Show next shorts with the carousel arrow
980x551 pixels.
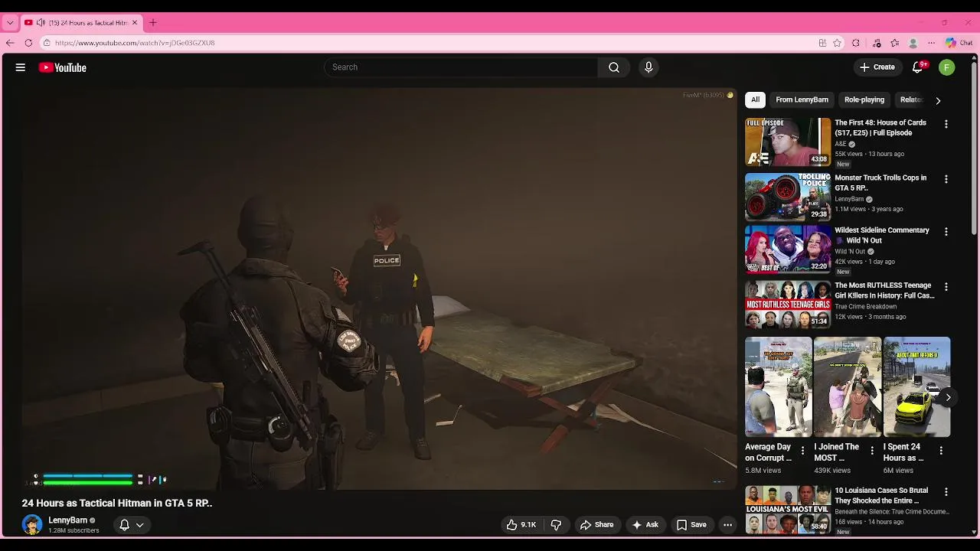(x=948, y=397)
